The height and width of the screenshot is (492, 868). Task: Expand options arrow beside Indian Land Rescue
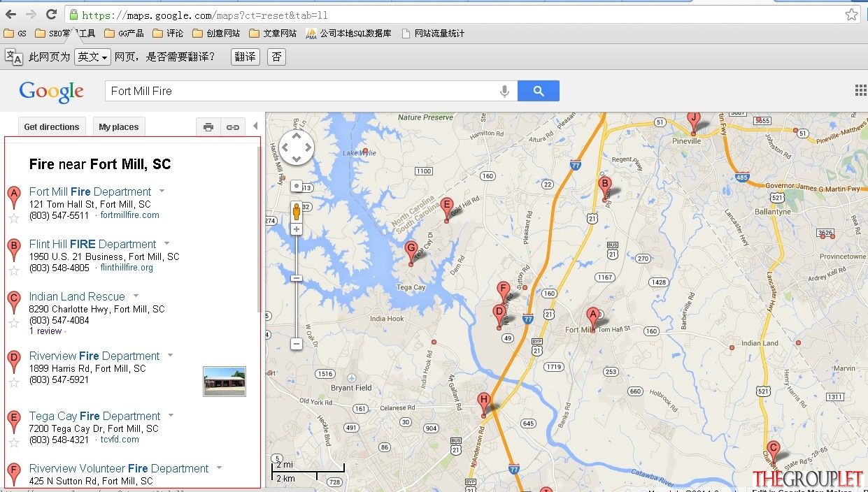click(x=136, y=296)
